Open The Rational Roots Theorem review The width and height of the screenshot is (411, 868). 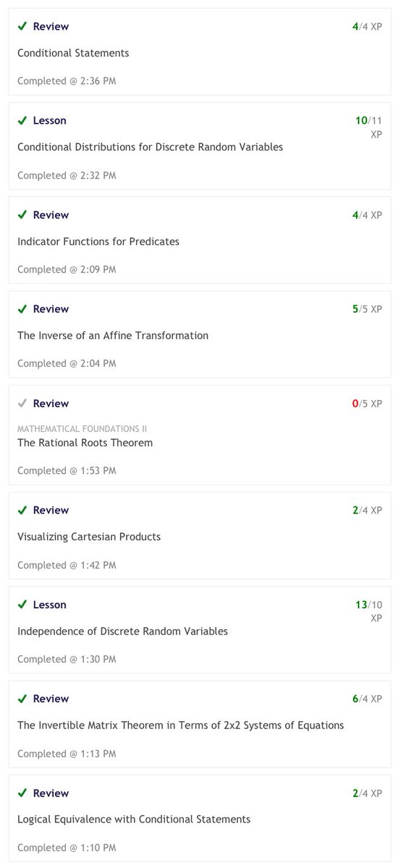[x=85, y=443]
